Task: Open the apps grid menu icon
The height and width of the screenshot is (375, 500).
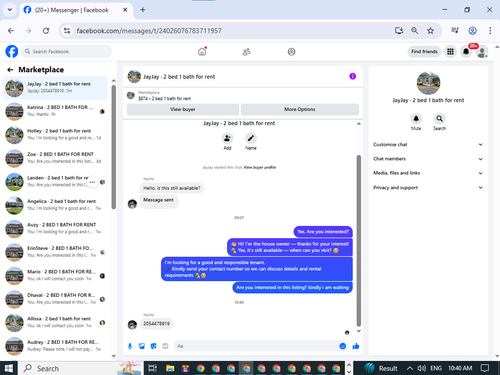Action: (x=450, y=52)
